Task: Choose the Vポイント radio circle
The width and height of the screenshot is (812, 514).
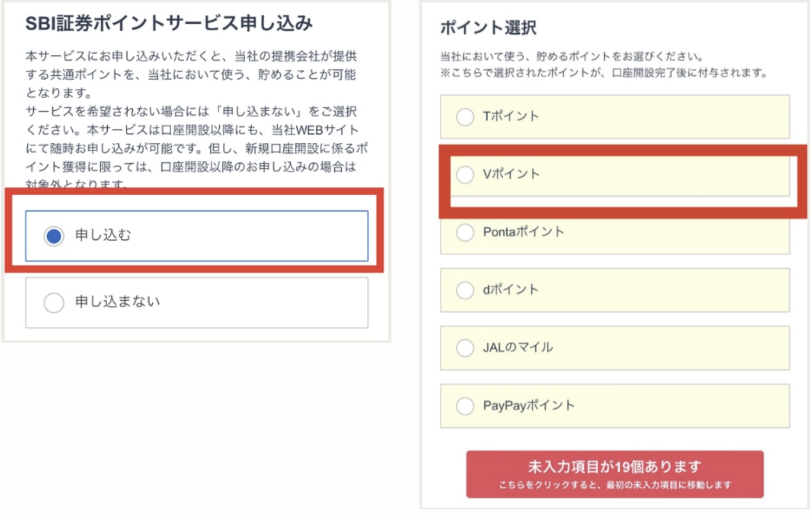Action: pyautogui.click(x=465, y=174)
